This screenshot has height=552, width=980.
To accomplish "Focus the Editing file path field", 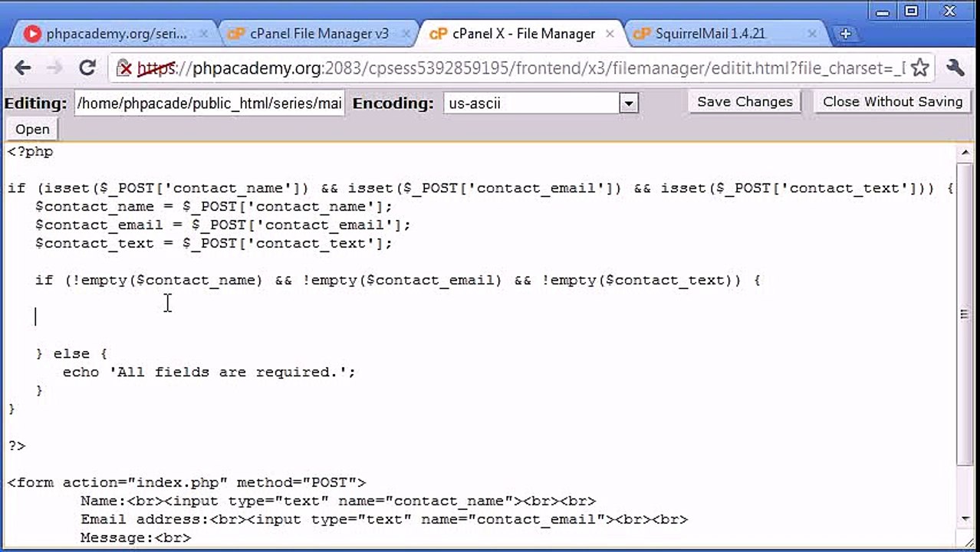I will (209, 103).
